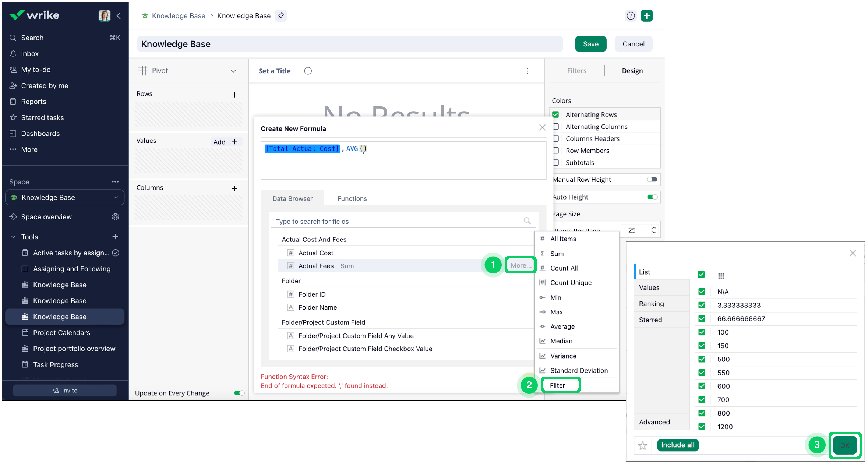Screen dimensions: 868x466
Task: Add a row with the Rows plus icon
Action: pos(234,95)
